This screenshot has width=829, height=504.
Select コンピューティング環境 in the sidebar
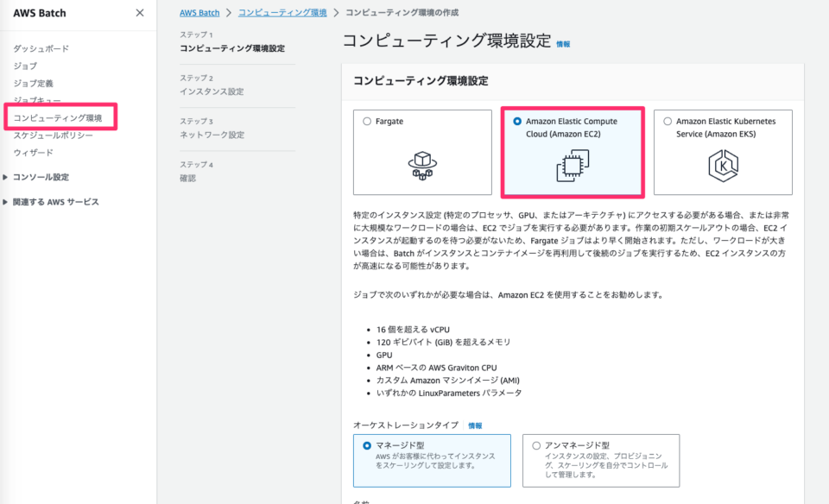pyautogui.click(x=58, y=118)
